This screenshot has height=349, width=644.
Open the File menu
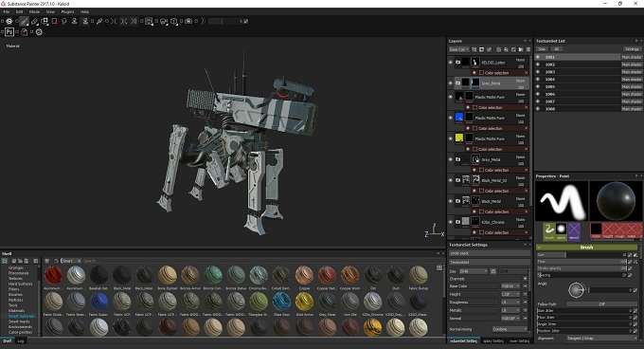(x=7, y=12)
